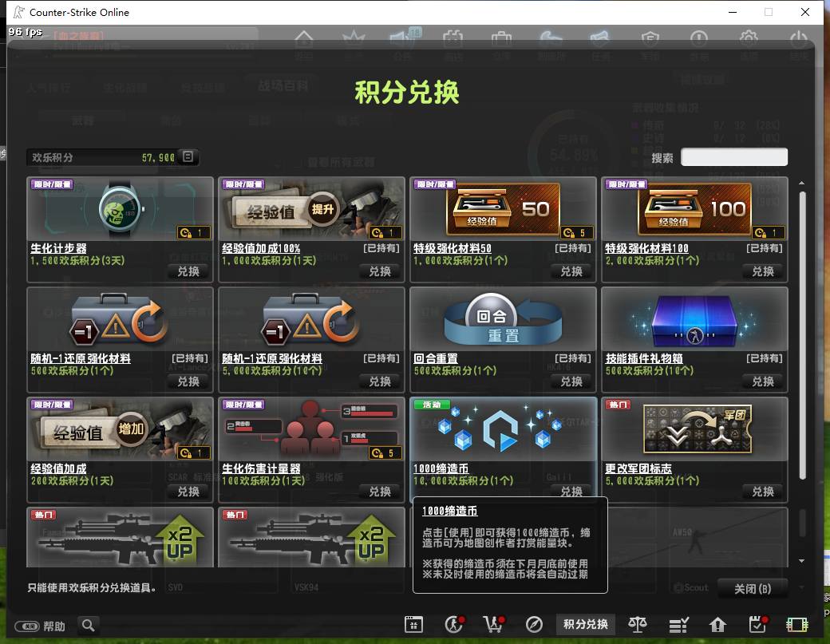This screenshot has width=830, height=644.
Task: Click the 搜索 search input field
Action: pyautogui.click(x=734, y=157)
